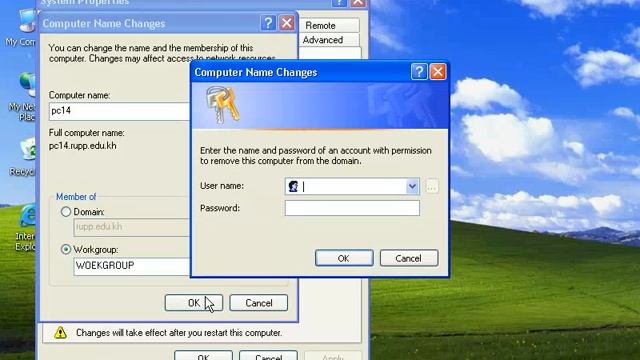Click the keys icon in the dialog banner

222,104
